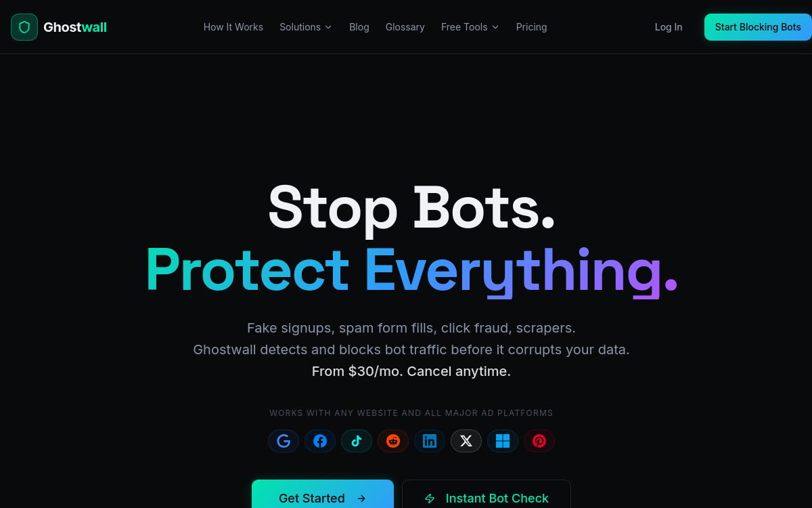Image resolution: width=812 pixels, height=508 pixels.
Task: Click the Pinterest platform icon
Action: click(539, 441)
